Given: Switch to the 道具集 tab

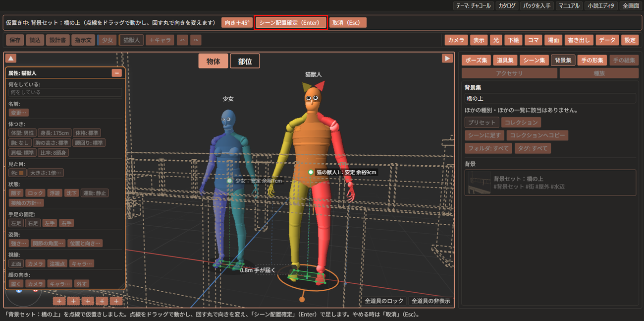Looking at the screenshot, I should click(505, 61).
